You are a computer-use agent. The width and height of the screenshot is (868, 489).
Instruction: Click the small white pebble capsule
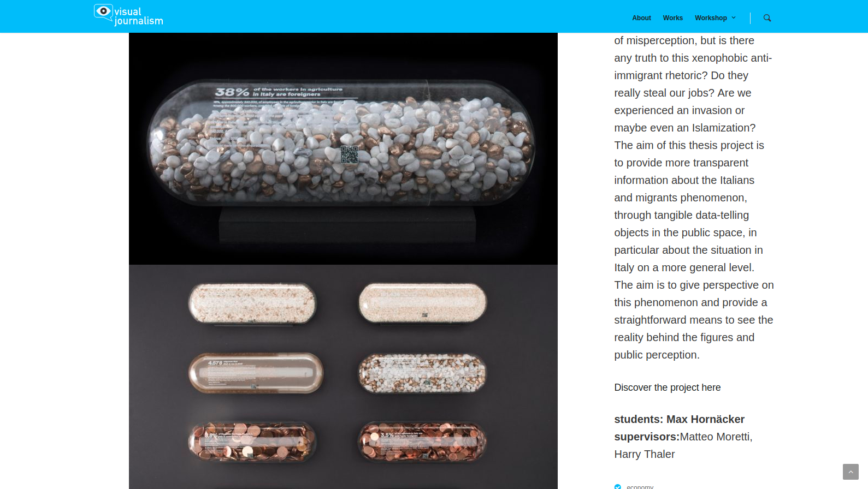[422, 373]
